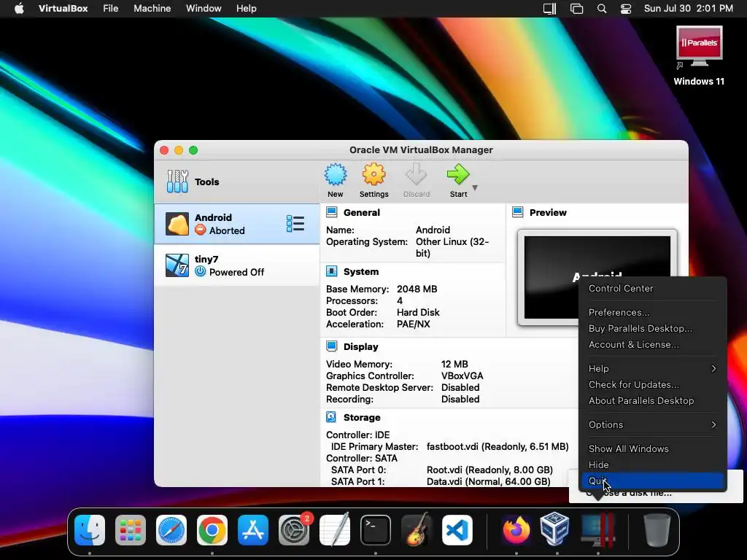
Task: Click the Discard arrow icon
Action: 416,174
